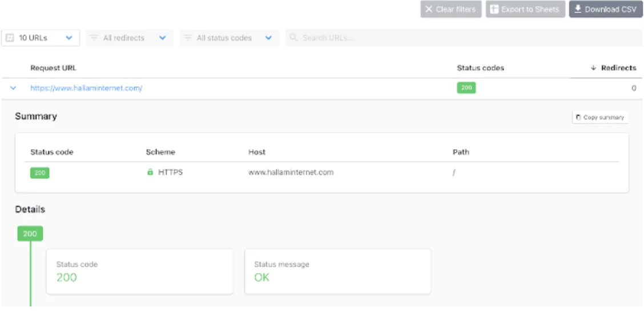Image resolution: width=644 pixels, height=311 pixels.
Task: Open the 10 URLs dropdown
Action: (69, 38)
